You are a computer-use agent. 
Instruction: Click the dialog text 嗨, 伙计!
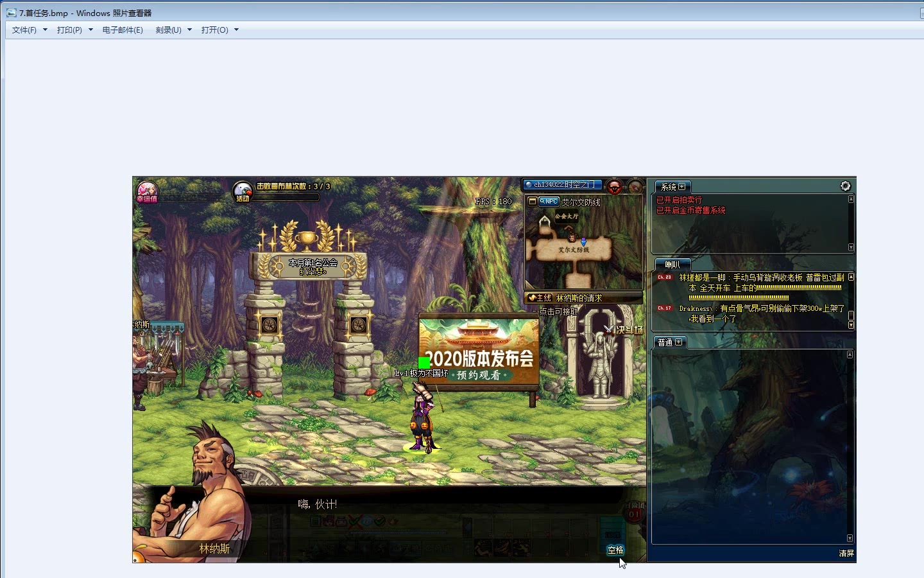pyautogui.click(x=317, y=504)
